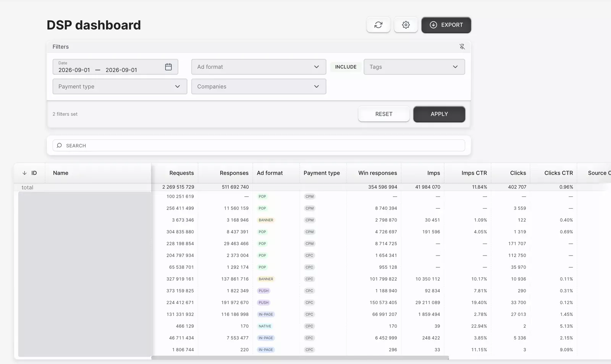Open the date calendar picker
The height and width of the screenshot is (364, 611).
tap(168, 67)
